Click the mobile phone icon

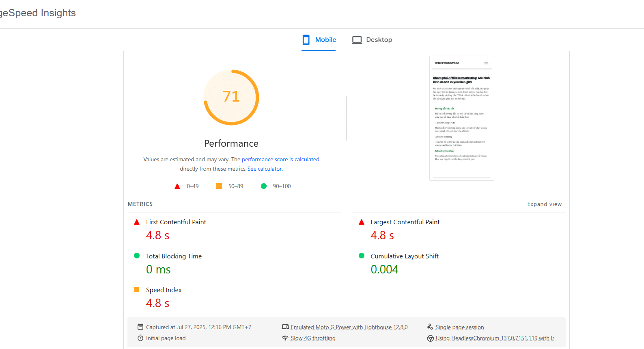306,40
